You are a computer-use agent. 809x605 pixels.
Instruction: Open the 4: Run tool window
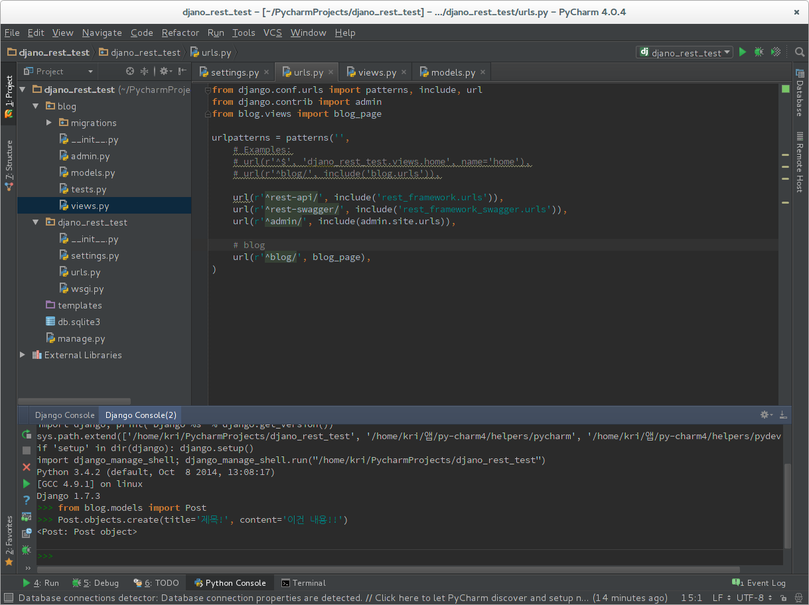click(x=41, y=583)
